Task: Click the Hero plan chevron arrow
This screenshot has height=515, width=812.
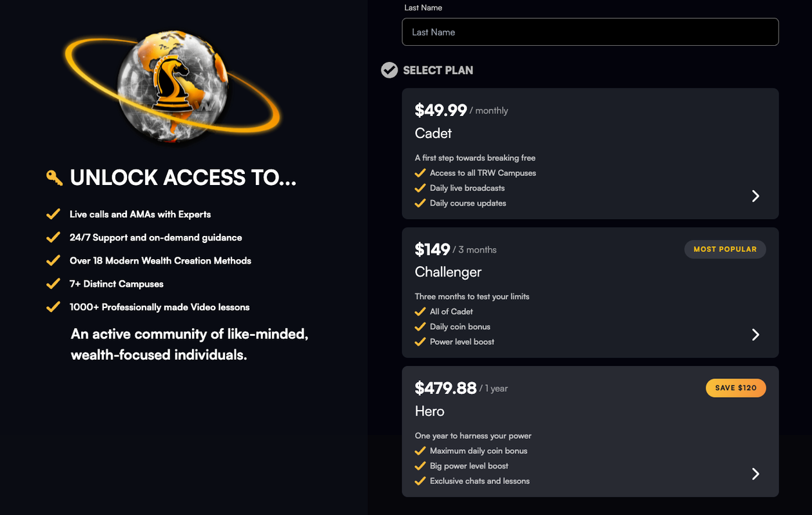Action: [x=755, y=474]
